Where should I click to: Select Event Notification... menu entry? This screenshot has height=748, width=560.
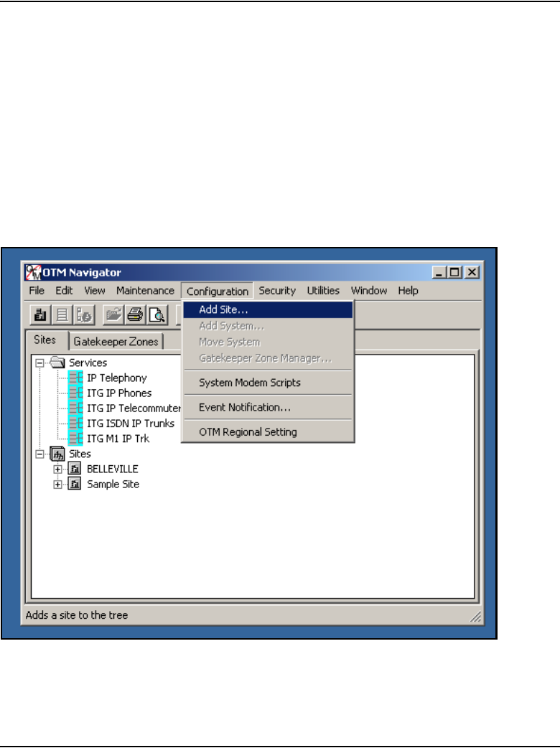point(268,408)
